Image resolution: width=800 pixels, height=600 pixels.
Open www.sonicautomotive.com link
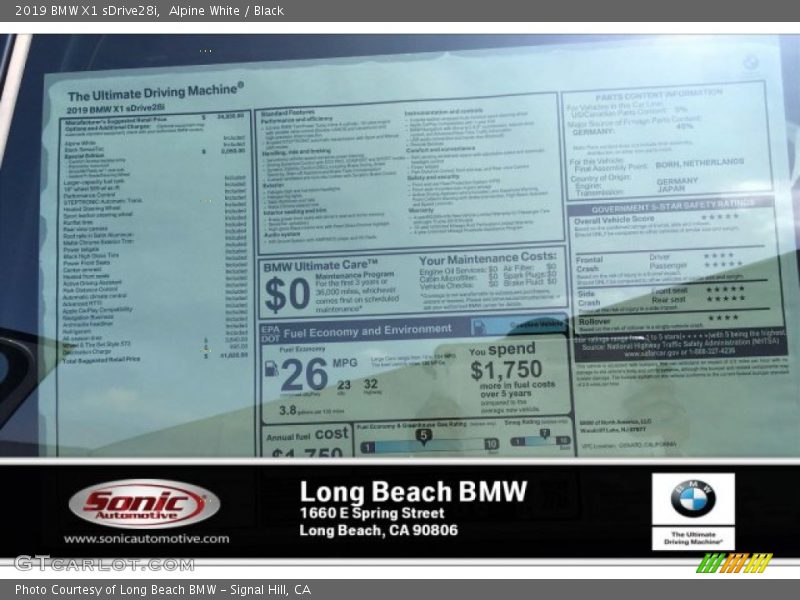(146, 539)
